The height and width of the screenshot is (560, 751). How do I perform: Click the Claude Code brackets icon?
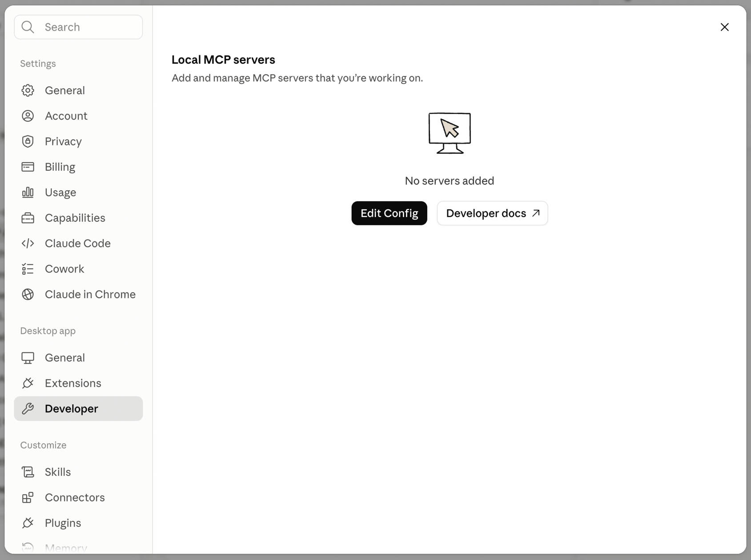coord(28,243)
